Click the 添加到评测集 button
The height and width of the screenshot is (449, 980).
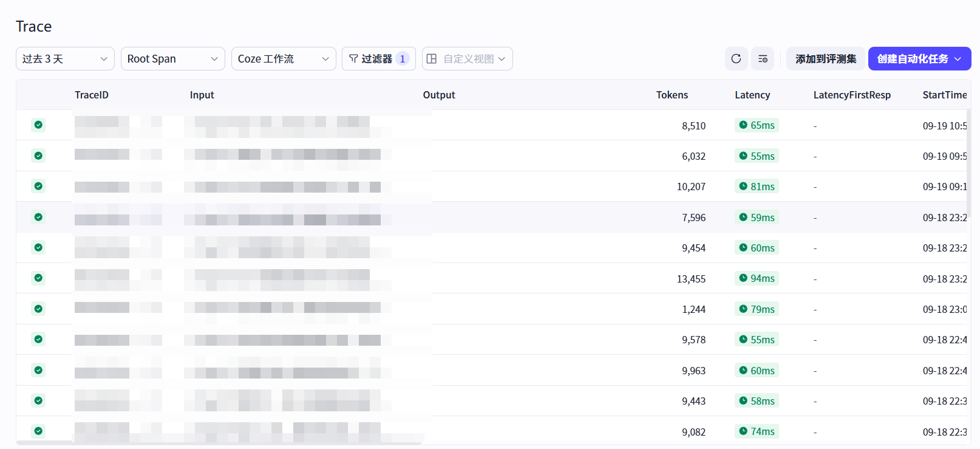826,59
